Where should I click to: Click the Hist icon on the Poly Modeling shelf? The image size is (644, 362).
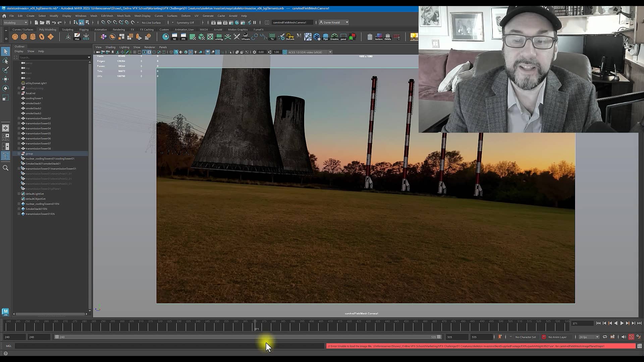click(77, 37)
